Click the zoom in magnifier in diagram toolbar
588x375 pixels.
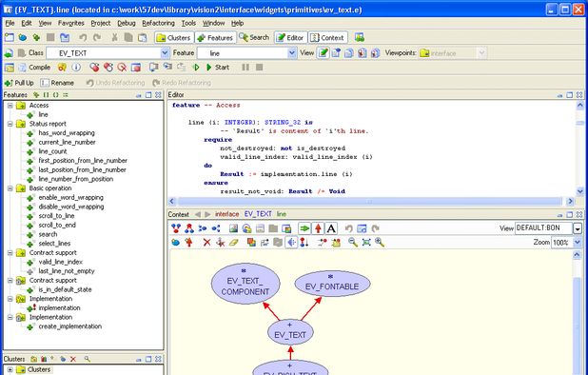[380, 243]
